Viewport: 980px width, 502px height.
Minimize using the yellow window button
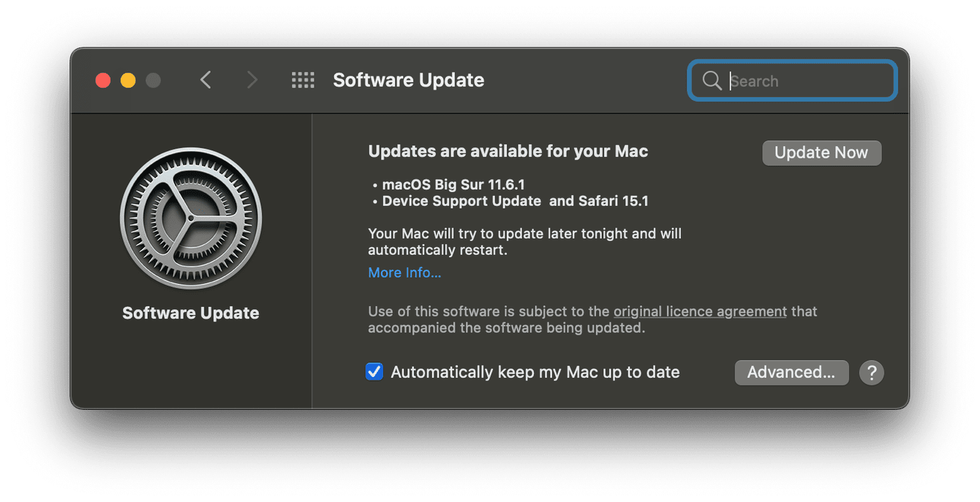tap(128, 80)
